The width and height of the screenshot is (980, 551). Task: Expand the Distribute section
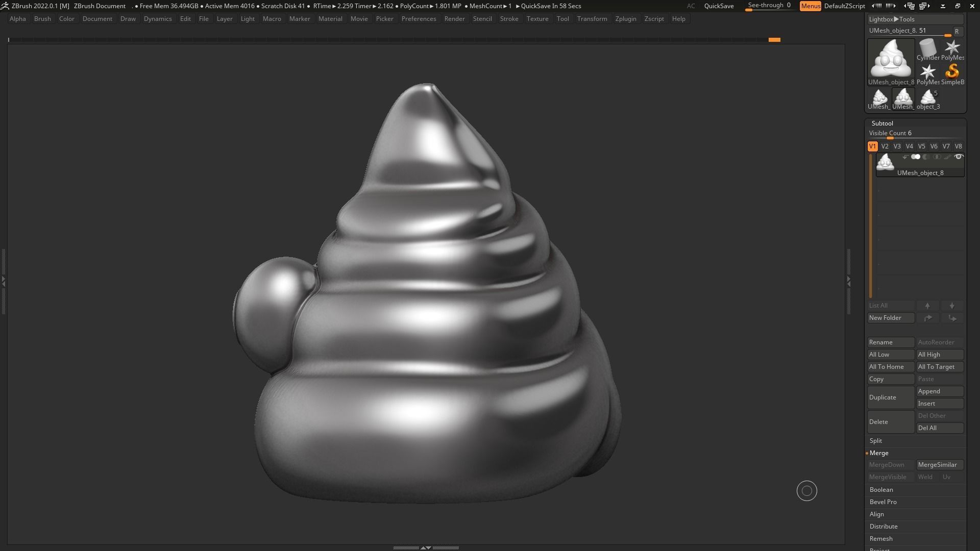[x=884, y=527]
